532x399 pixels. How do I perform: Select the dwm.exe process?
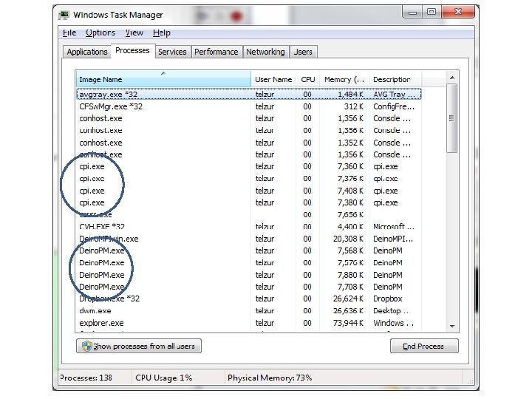click(249, 311)
